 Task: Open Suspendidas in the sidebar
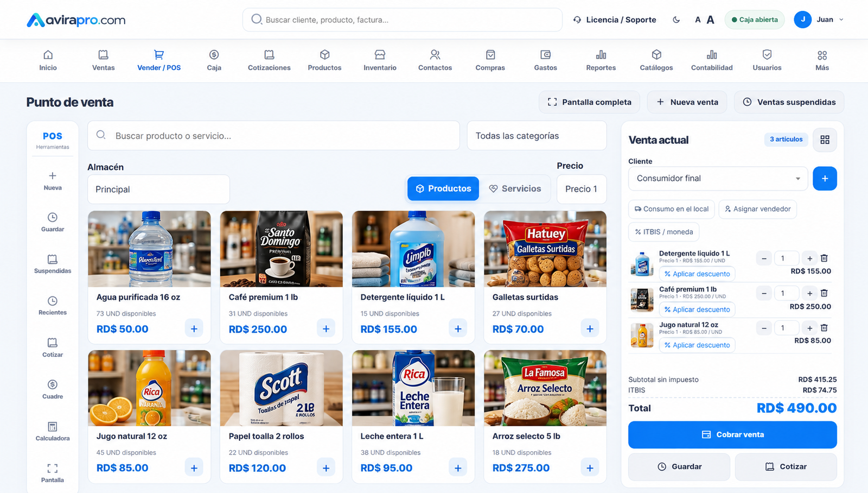(53, 264)
